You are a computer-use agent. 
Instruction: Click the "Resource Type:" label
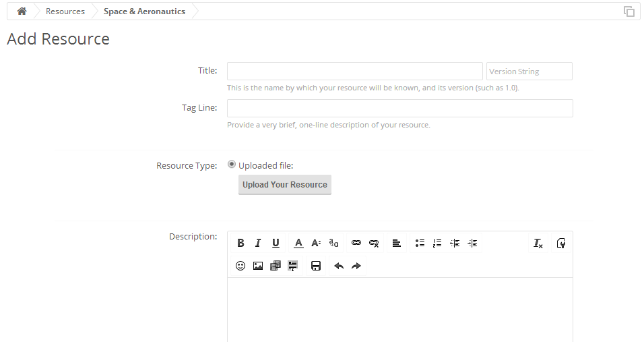click(x=187, y=166)
